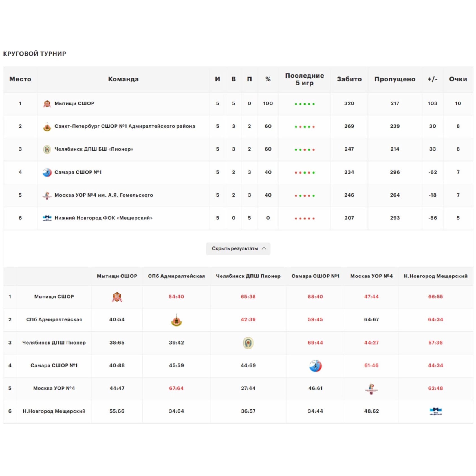
Task: Click goals scored value 320
Action: pos(349,103)
